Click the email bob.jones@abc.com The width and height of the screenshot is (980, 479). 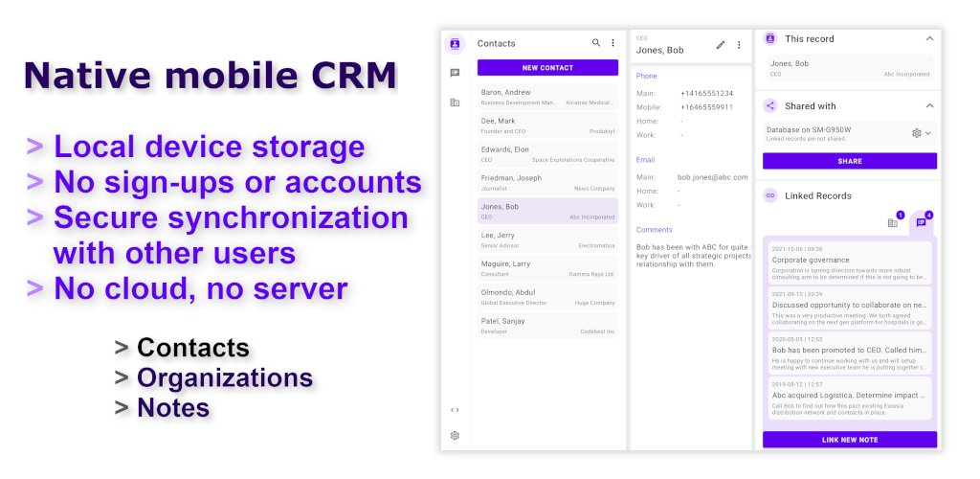(712, 177)
